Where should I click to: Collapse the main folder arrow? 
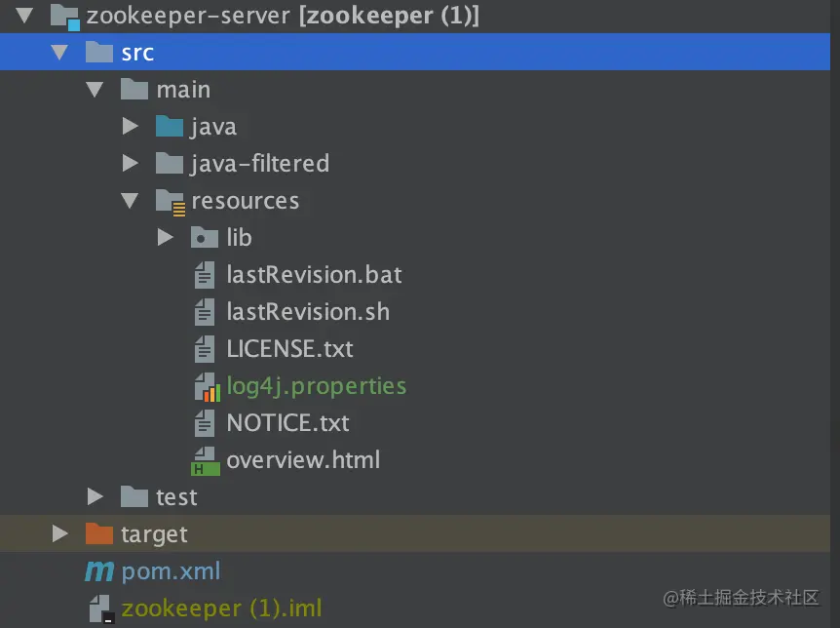(95, 90)
